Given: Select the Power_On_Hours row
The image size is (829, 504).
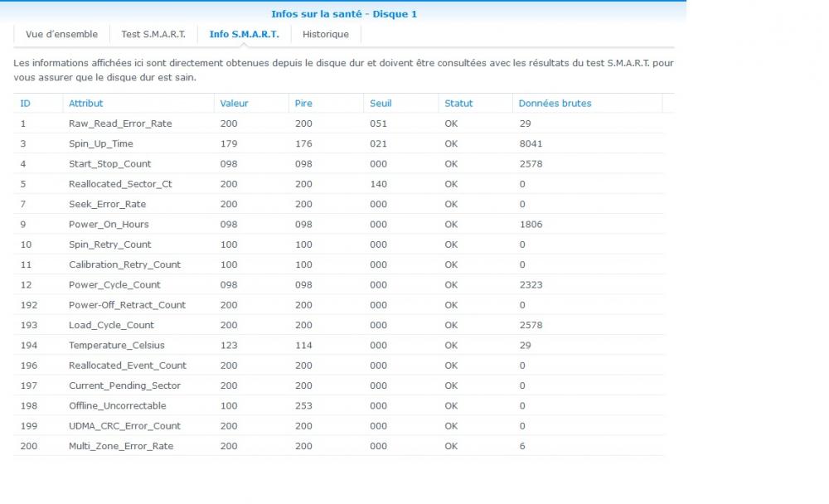Looking at the screenshot, I should [338, 225].
